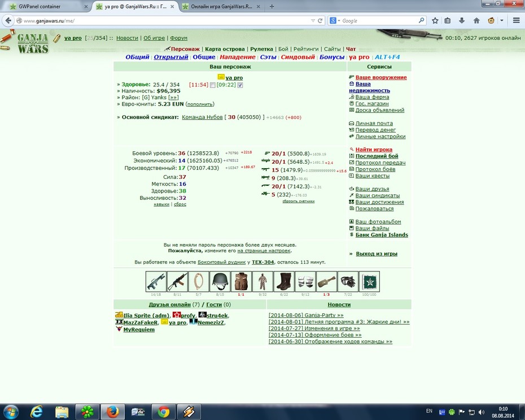Open friend profile stru4ek
The image size is (525, 420).
(x=217, y=316)
